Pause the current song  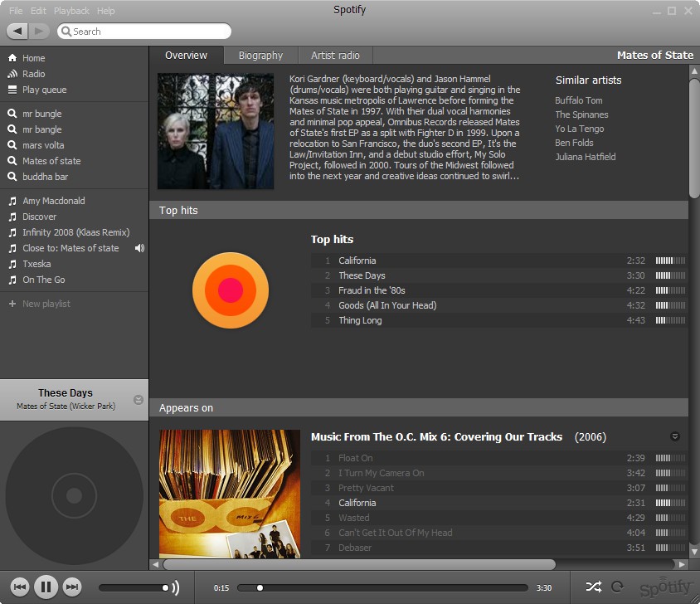coord(46,587)
